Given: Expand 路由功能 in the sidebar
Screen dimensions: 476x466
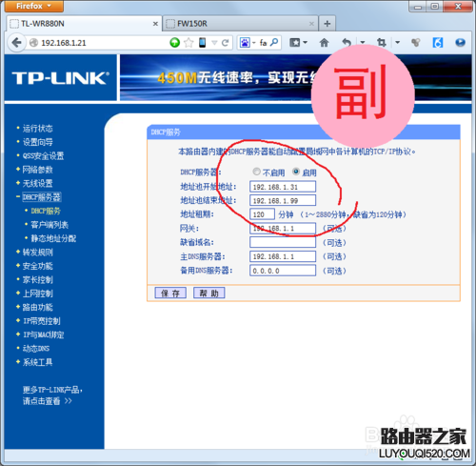Looking at the screenshot, I should (x=37, y=307).
